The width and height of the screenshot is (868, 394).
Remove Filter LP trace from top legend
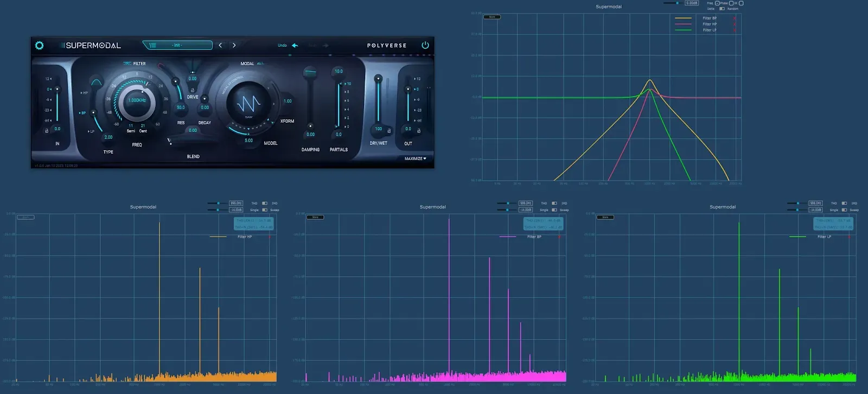pyautogui.click(x=735, y=30)
